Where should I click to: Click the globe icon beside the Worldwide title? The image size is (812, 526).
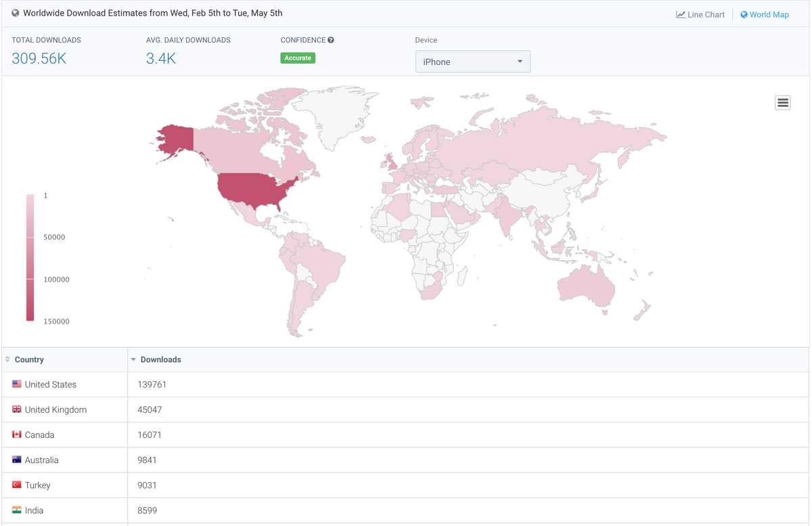coord(15,13)
